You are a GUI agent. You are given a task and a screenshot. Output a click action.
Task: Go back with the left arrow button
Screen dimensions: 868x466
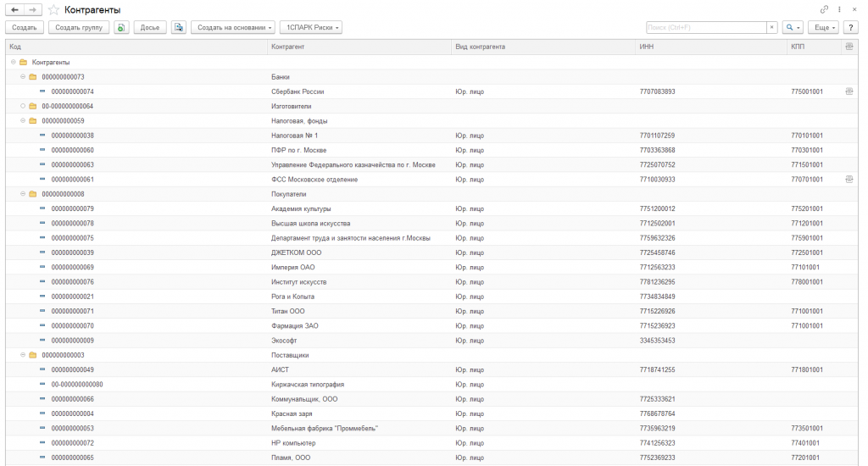click(x=14, y=10)
